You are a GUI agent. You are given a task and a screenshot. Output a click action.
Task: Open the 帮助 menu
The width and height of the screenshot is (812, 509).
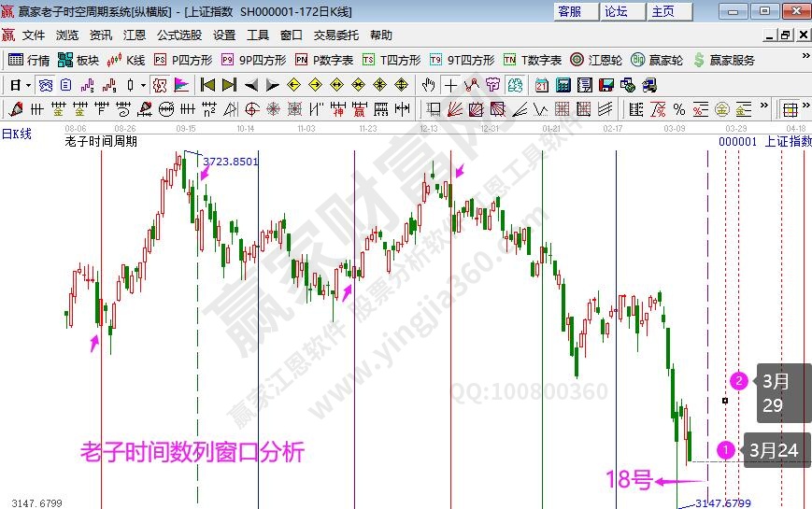(380, 35)
